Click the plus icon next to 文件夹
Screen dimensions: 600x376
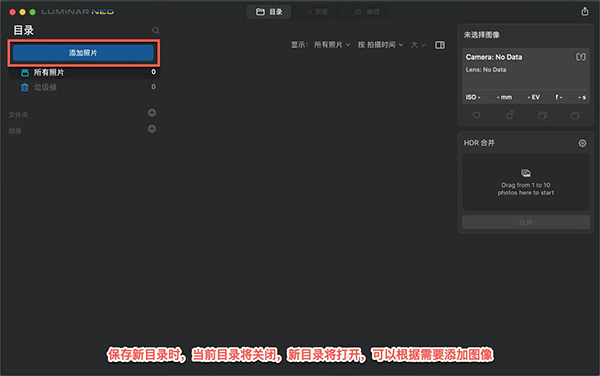pos(152,113)
